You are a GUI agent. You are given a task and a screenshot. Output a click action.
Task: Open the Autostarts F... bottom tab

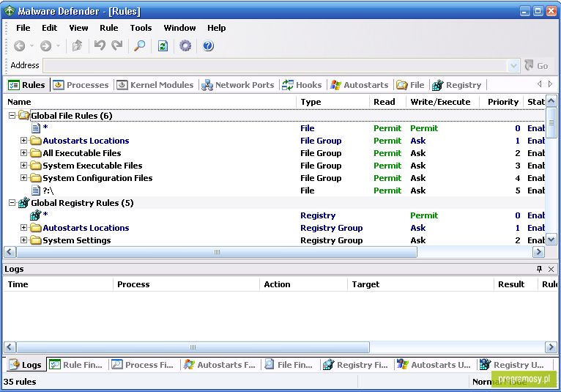point(220,365)
